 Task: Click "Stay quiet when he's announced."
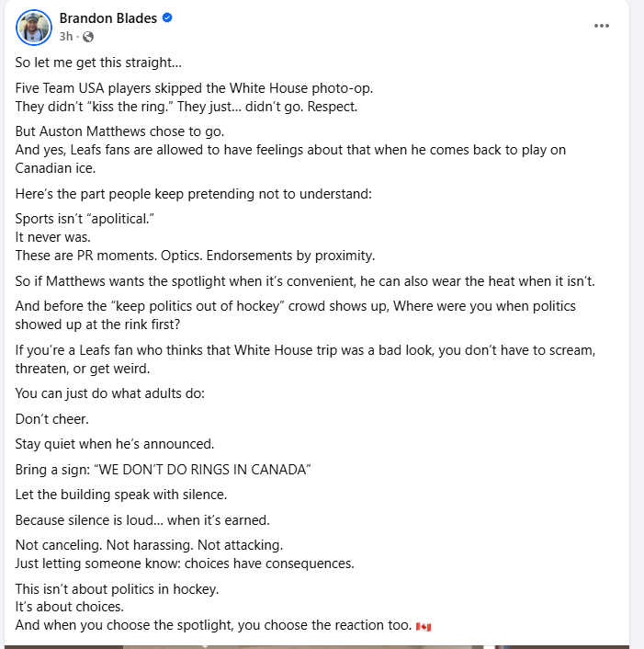(x=115, y=443)
